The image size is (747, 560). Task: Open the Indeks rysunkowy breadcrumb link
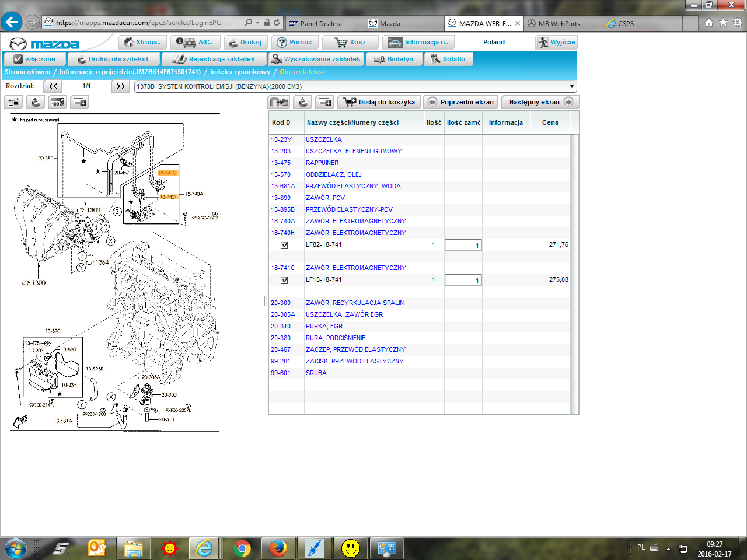click(x=240, y=72)
